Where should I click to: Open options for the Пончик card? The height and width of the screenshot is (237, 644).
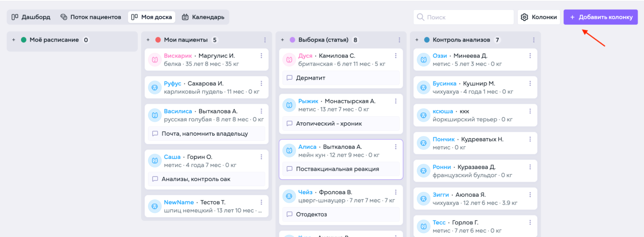click(530, 139)
